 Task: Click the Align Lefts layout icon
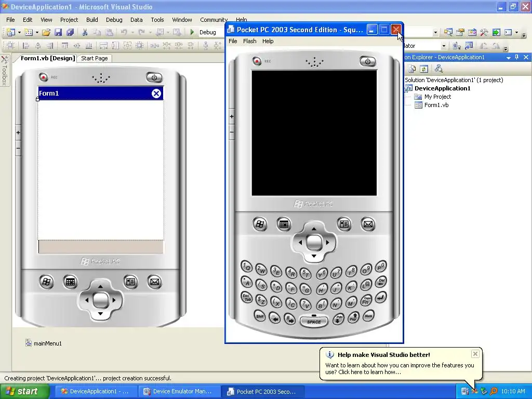coord(25,46)
